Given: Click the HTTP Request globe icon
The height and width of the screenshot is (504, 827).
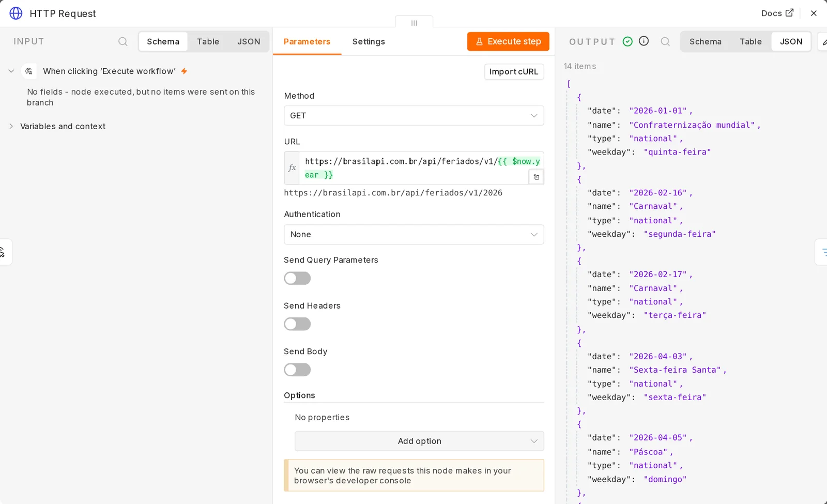Looking at the screenshot, I should click(x=16, y=13).
